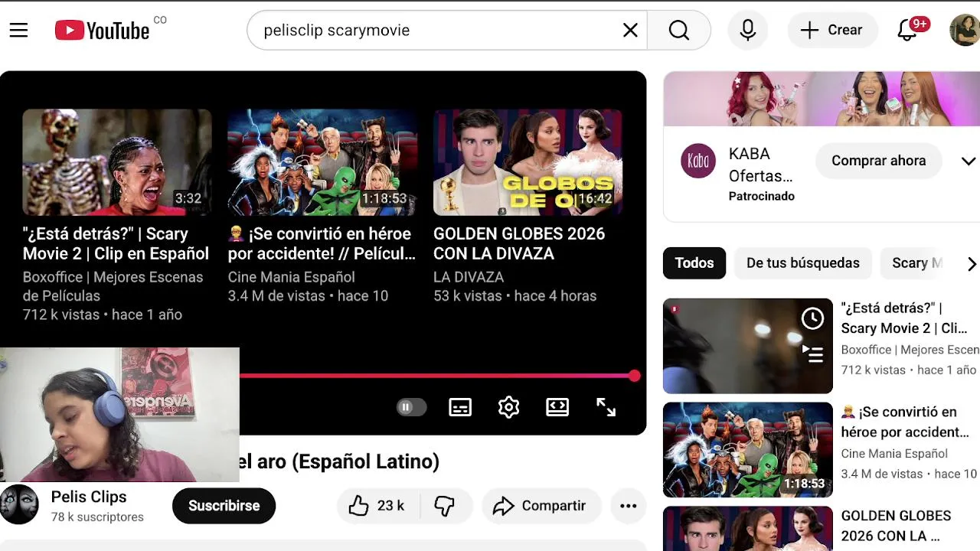Viewport: 980px width, 551px height.
Task: Click sidebar channel Cine Mania Español
Action: [x=894, y=454]
